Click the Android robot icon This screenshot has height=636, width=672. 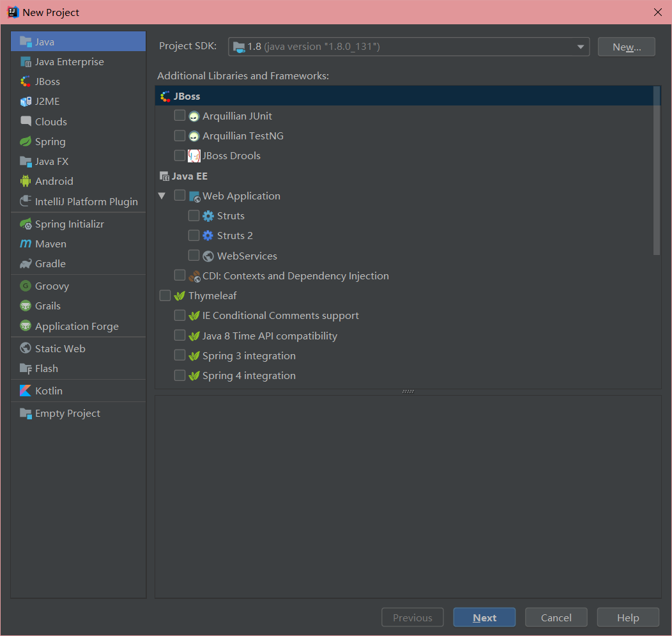click(x=26, y=181)
